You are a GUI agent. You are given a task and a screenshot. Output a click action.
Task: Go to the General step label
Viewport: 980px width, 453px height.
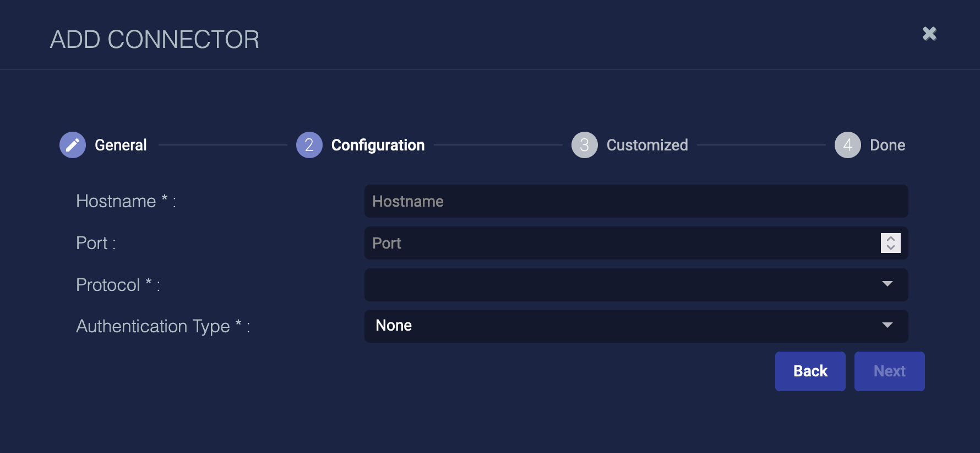tap(121, 145)
